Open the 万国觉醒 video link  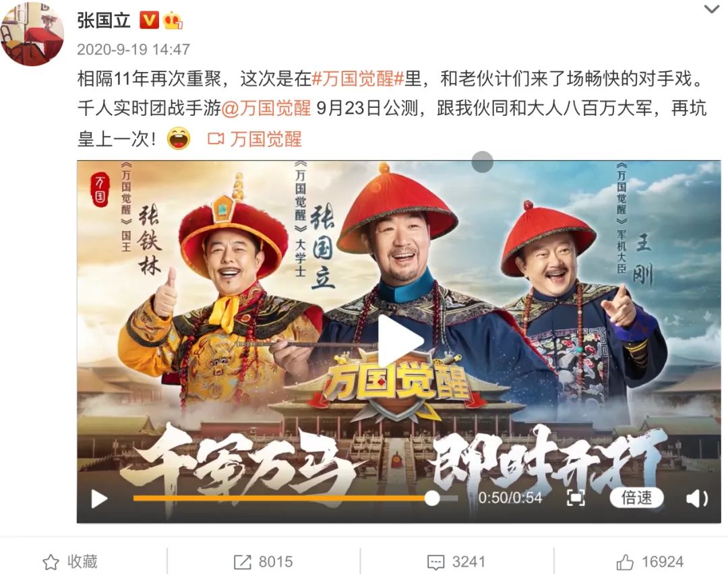pos(254,139)
